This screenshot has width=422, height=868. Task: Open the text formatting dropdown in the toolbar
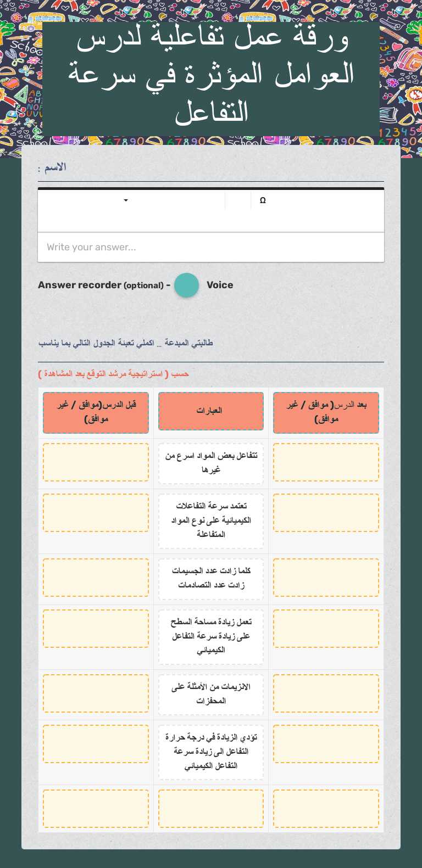click(125, 200)
